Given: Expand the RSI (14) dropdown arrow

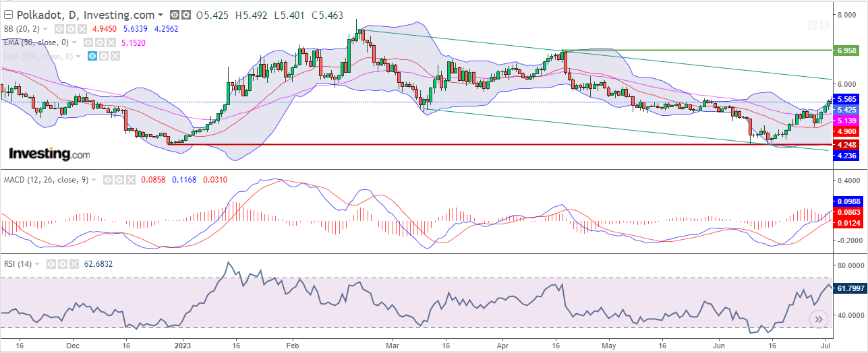Looking at the screenshot, I should [x=36, y=264].
